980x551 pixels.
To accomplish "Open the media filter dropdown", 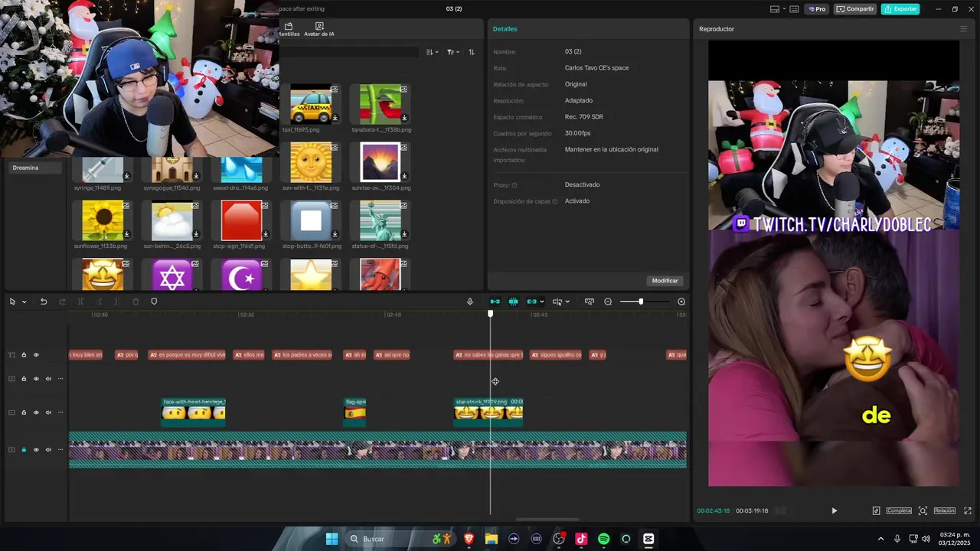I will pyautogui.click(x=453, y=52).
